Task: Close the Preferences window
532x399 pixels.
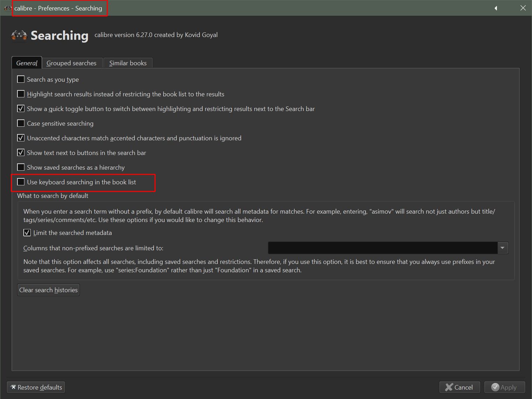Action: point(523,8)
